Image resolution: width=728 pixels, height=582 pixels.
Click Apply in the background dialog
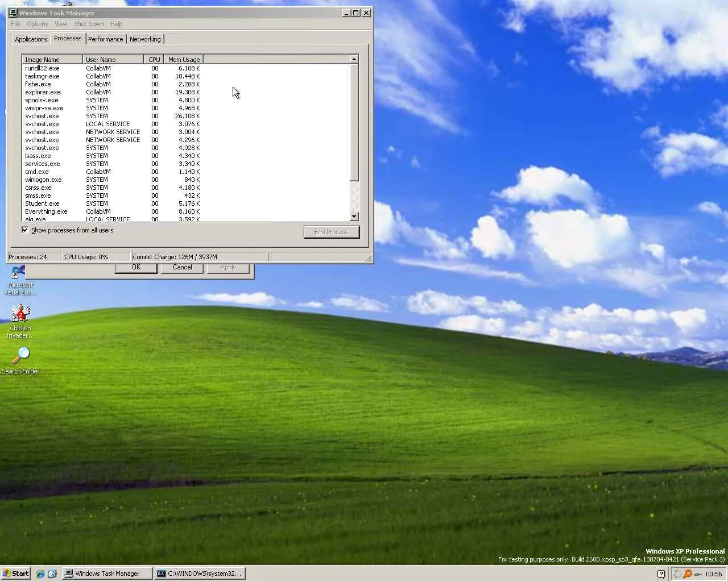(228, 268)
